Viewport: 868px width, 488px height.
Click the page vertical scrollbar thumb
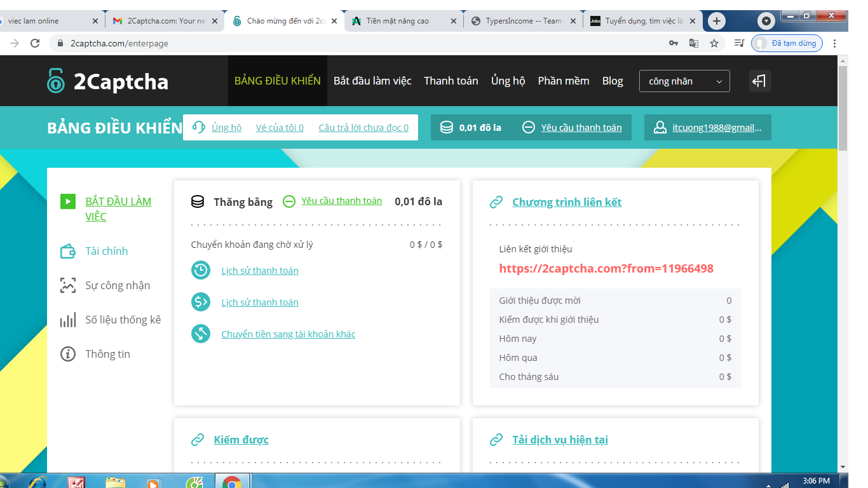(843, 108)
